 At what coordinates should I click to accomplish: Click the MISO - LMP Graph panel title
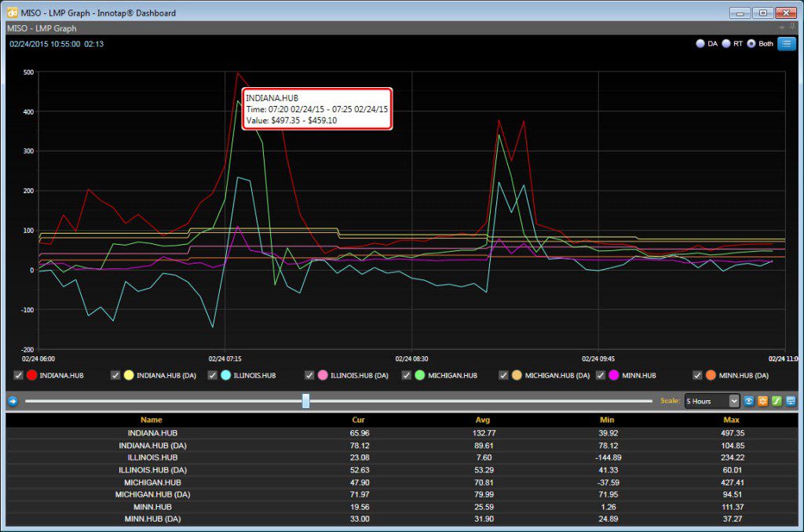[x=42, y=28]
